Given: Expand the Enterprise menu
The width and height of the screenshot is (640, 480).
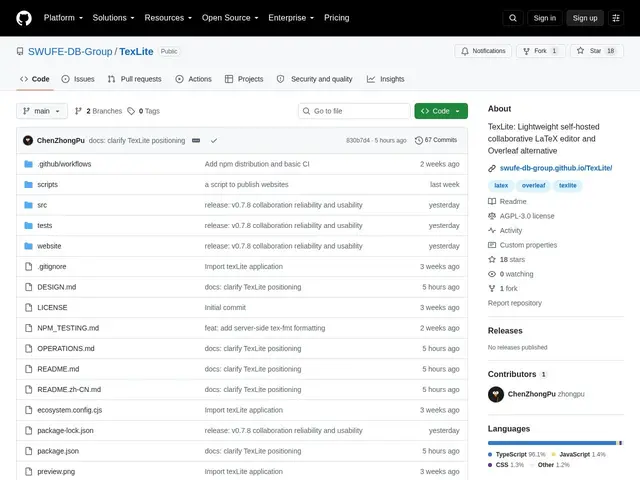Looking at the screenshot, I should coord(291,18).
